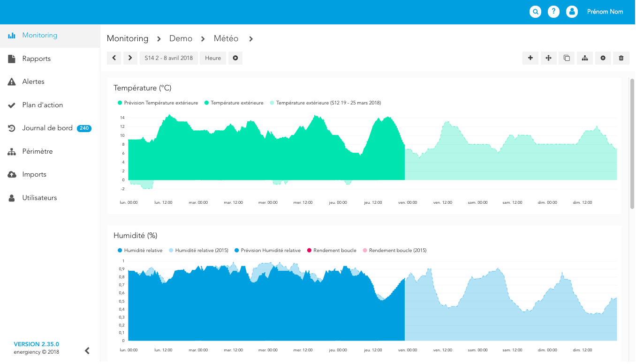Click the duplicate dashboard copy icon
The height and width of the screenshot is (364, 636).
567,58
